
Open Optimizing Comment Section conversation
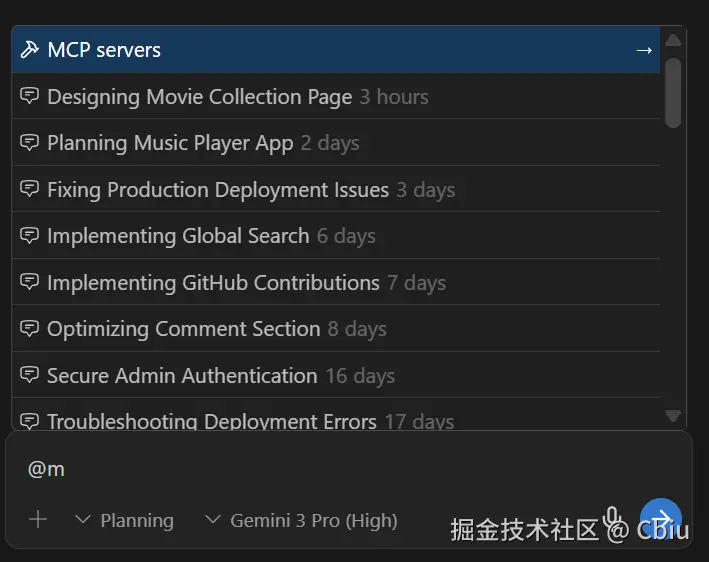[x=184, y=329]
